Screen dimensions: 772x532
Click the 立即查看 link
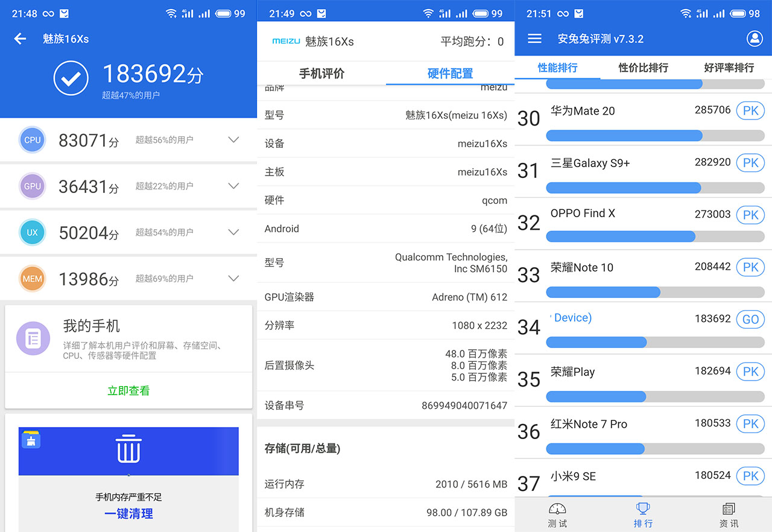(128, 390)
